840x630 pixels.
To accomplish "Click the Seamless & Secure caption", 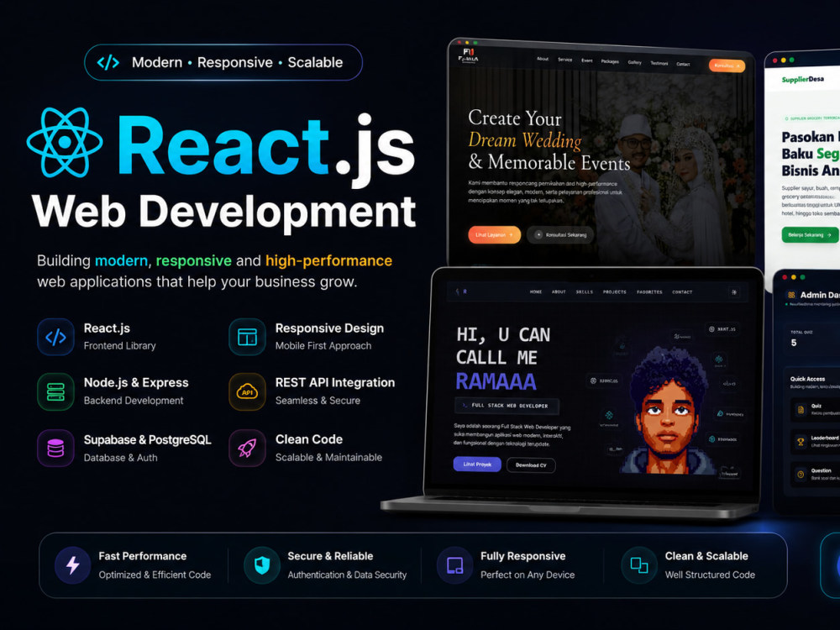I will pos(318,401).
